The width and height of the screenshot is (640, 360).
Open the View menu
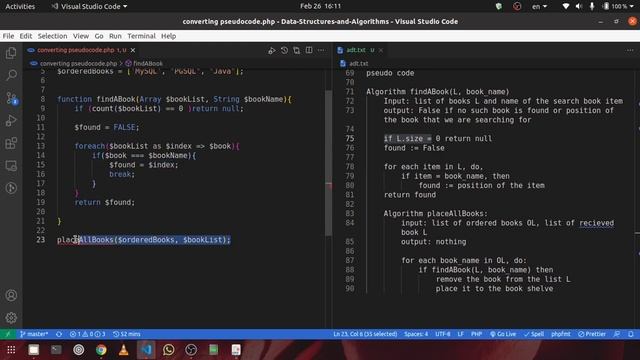pos(81,36)
